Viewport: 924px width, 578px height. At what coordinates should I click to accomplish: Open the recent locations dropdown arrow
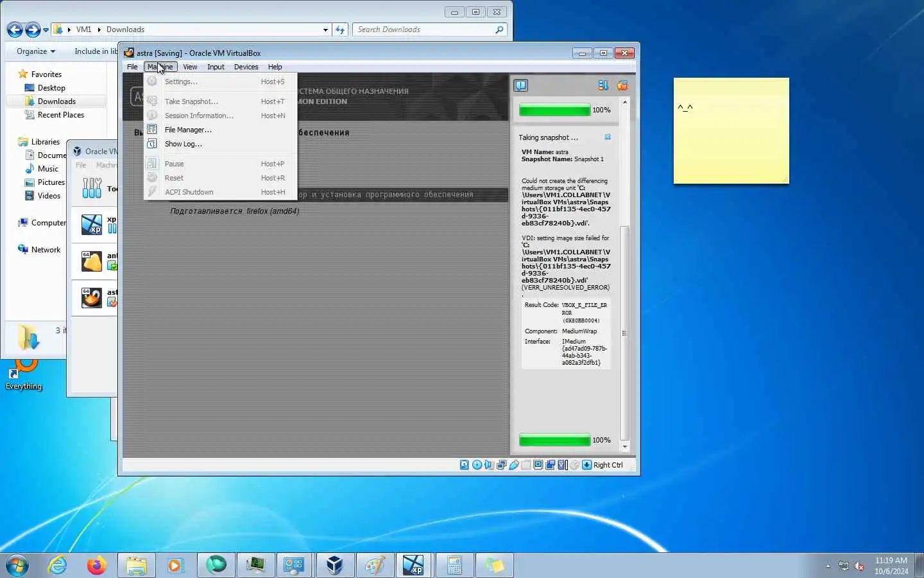tap(46, 30)
